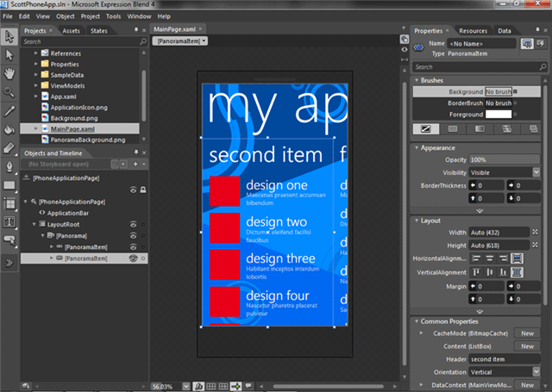Viewport: 552px width, 392px height.
Task: Select the Eyedropper tool
Action: [9, 111]
